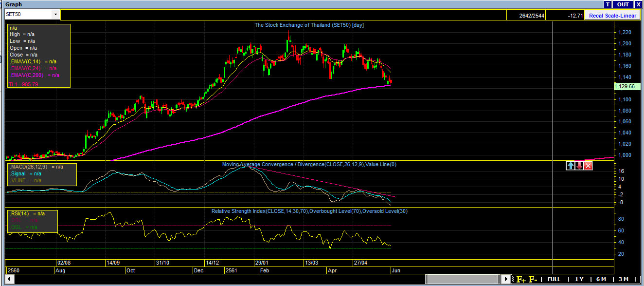
Task: Select the 6M time range
Action: coord(601,279)
